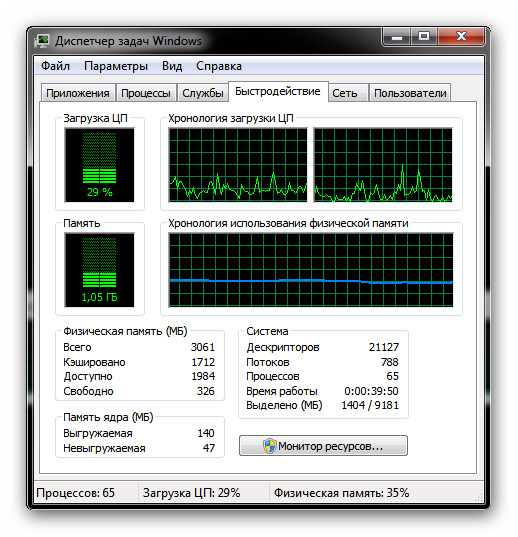Open the Файл menu

click(55, 66)
